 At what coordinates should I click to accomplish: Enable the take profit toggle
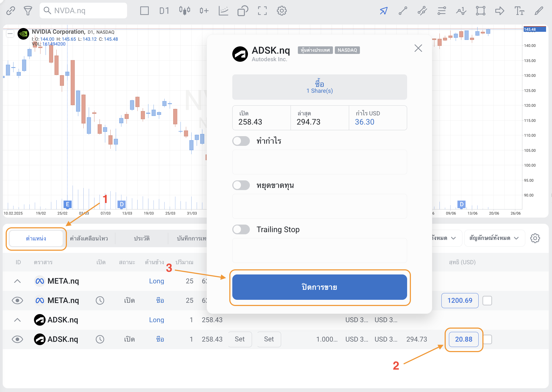pos(241,141)
